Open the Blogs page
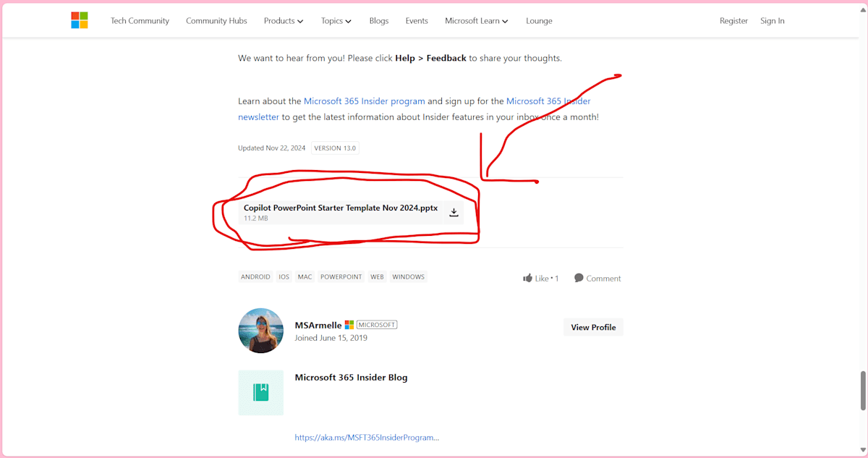 [379, 21]
